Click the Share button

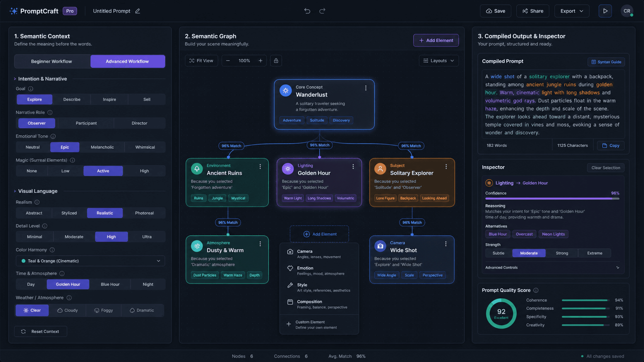tap(533, 11)
